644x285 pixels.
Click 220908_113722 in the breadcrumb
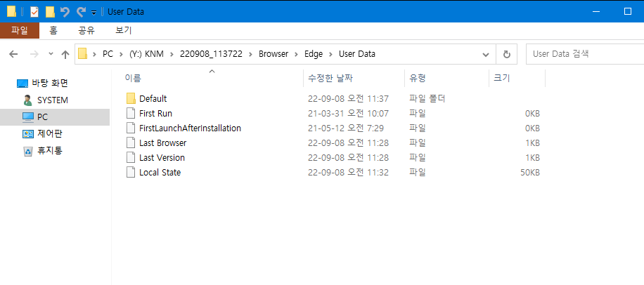pos(211,54)
